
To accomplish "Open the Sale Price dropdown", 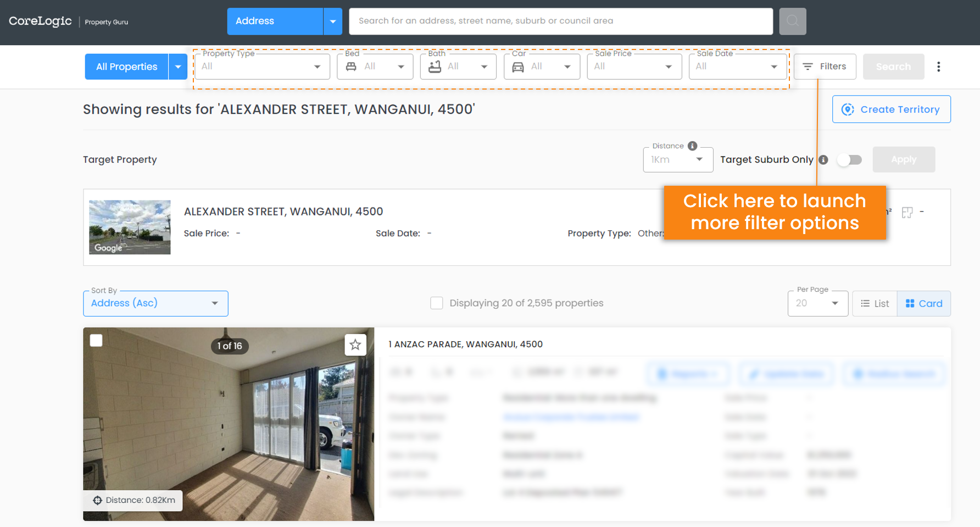I will click(x=634, y=66).
